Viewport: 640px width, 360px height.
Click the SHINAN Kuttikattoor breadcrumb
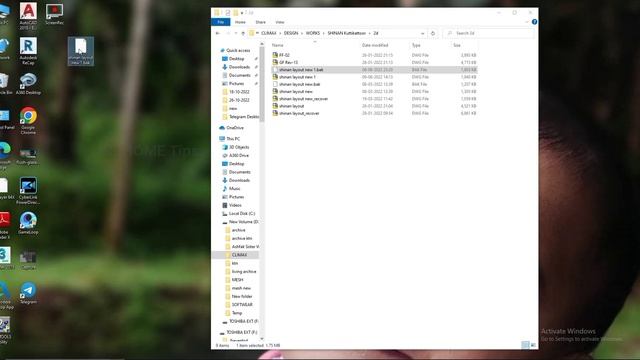pyautogui.click(x=347, y=33)
